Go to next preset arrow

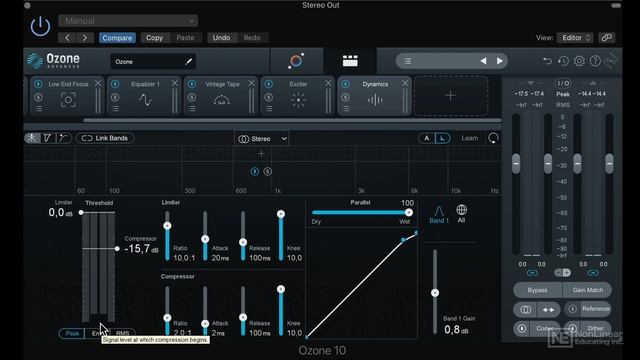(x=85, y=38)
